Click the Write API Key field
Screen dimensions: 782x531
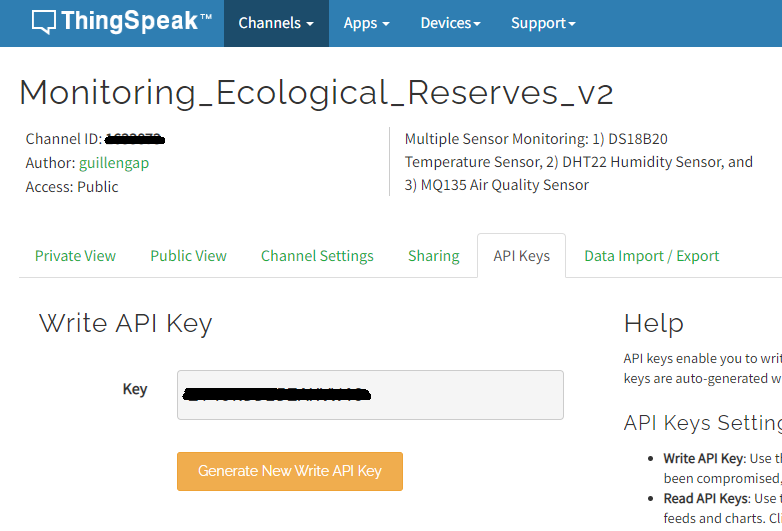(x=370, y=395)
